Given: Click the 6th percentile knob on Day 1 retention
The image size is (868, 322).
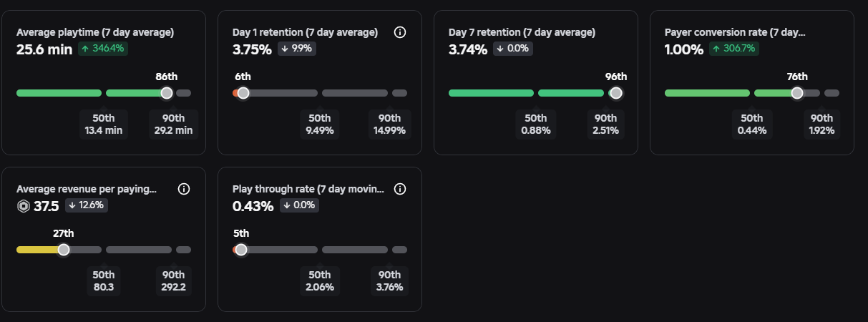Looking at the screenshot, I should pyautogui.click(x=243, y=93).
